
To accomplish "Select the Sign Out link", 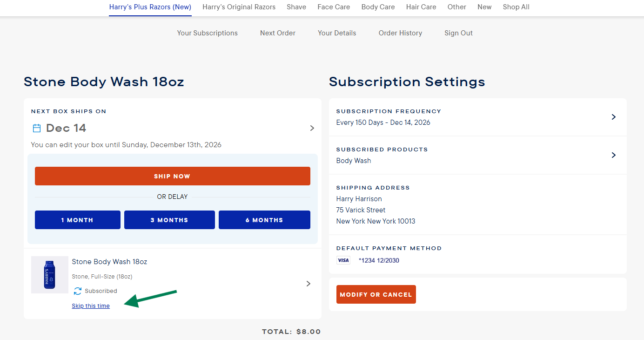I will point(458,33).
